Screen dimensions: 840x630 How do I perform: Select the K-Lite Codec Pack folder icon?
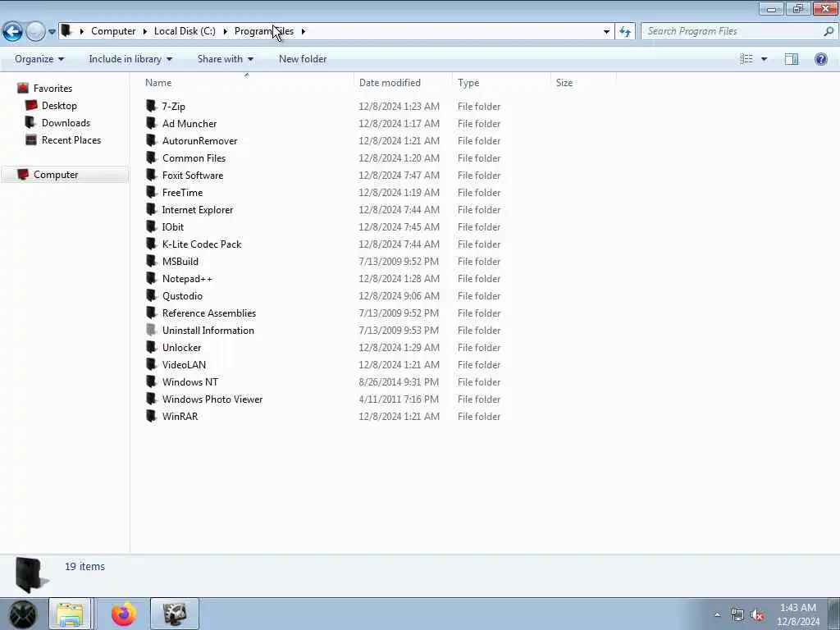coord(151,244)
